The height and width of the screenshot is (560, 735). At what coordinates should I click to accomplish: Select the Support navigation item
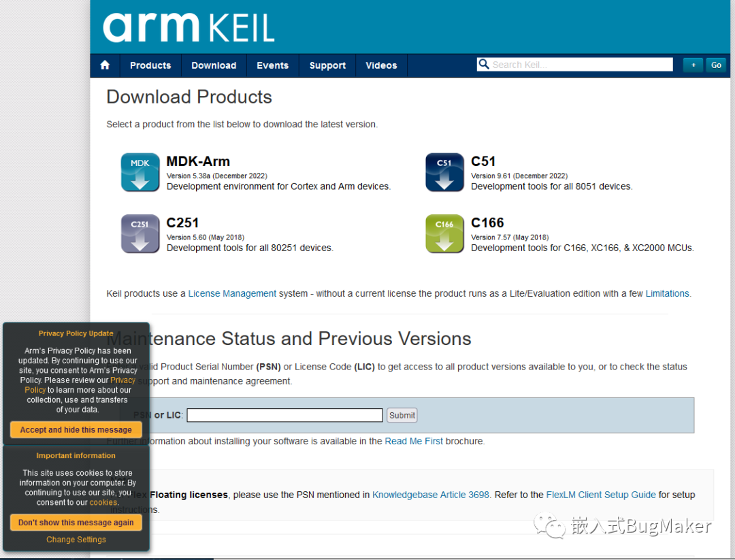(327, 65)
